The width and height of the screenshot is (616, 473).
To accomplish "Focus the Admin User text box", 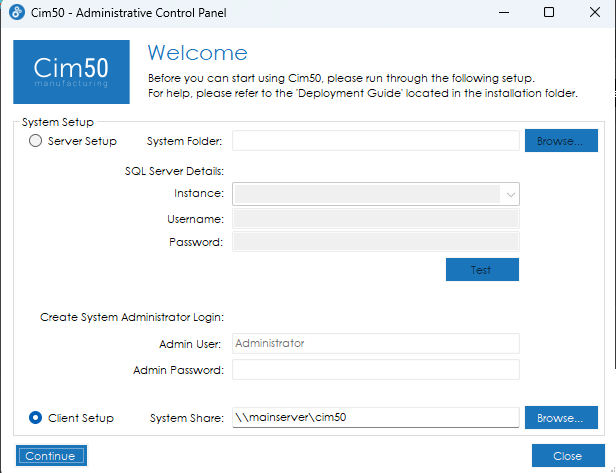I will pos(376,343).
